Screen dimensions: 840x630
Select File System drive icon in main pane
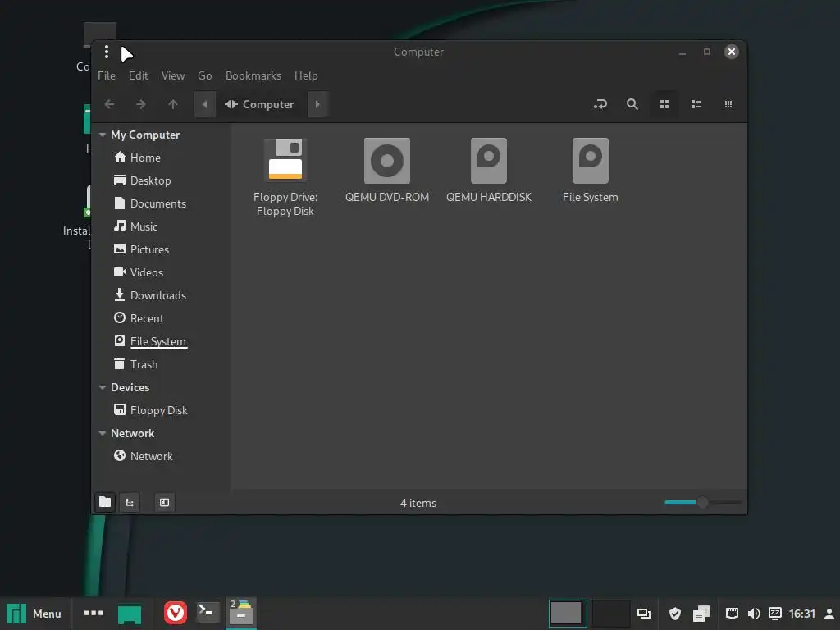591,160
